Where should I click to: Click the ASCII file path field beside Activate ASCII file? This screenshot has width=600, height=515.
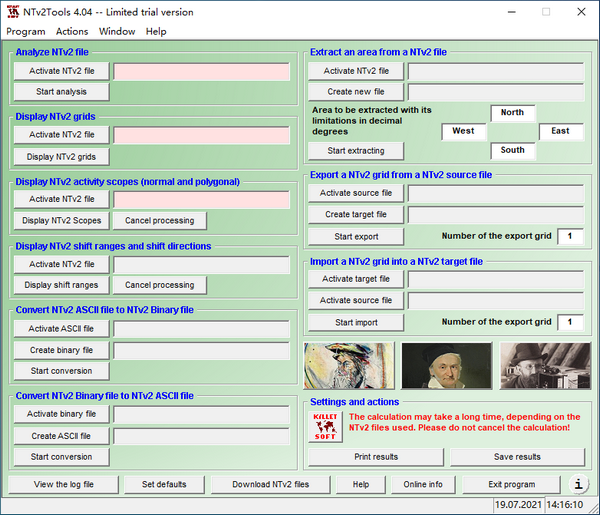coord(202,329)
